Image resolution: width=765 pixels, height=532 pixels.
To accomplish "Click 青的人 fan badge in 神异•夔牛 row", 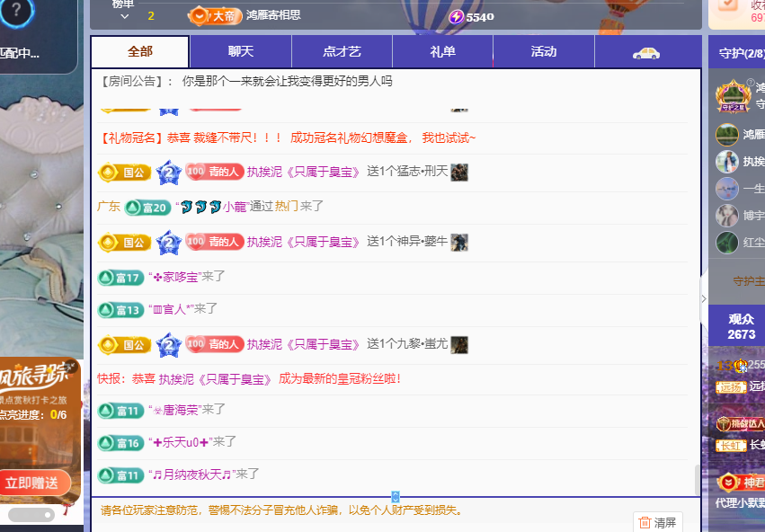I will (x=215, y=242).
